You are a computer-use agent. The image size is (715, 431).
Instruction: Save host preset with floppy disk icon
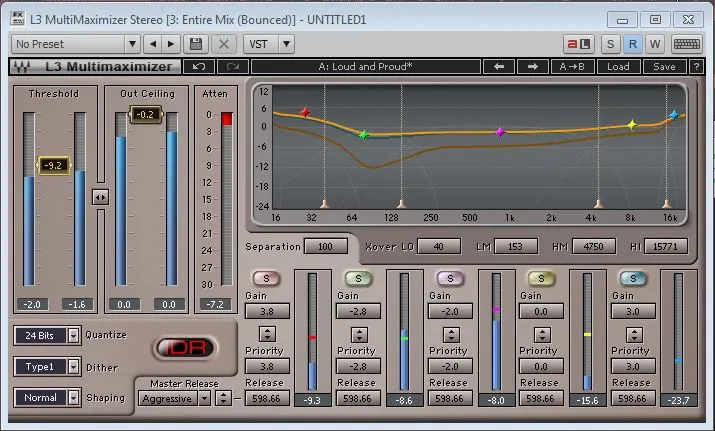(196, 44)
